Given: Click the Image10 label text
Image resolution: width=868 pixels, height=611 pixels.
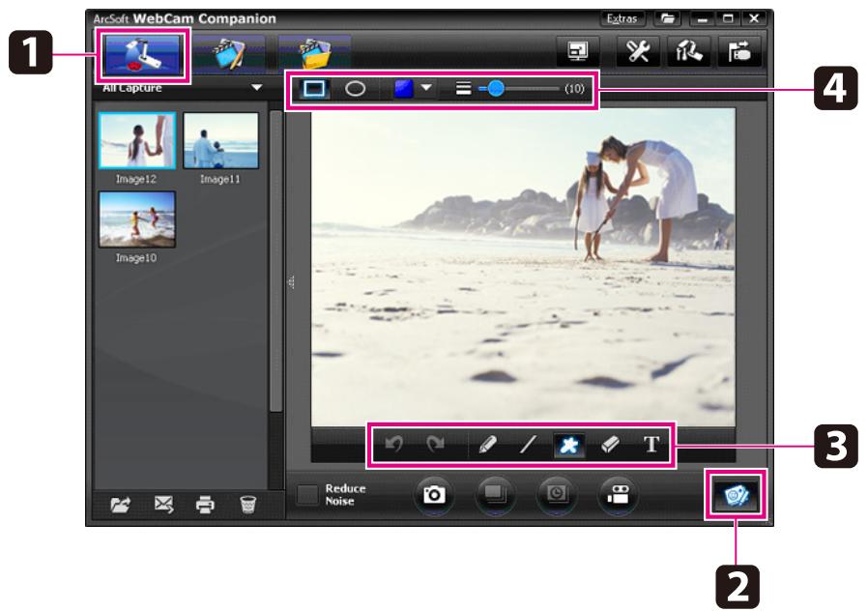Looking at the screenshot, I should (136, 258).
